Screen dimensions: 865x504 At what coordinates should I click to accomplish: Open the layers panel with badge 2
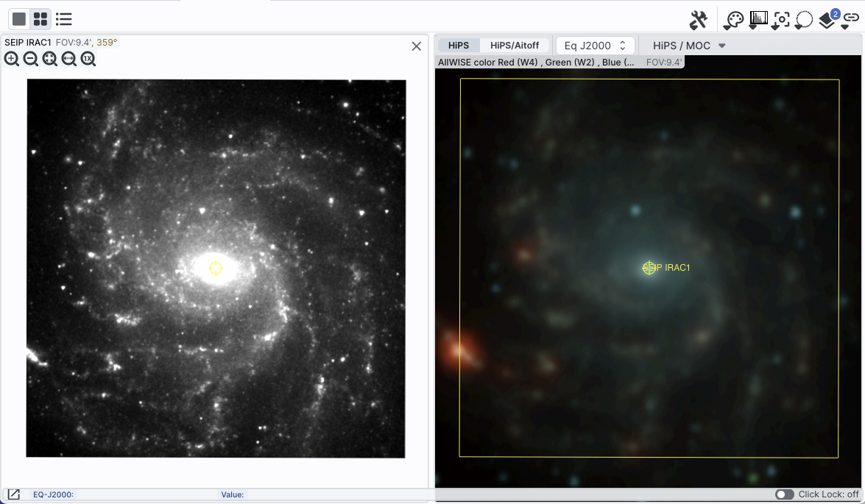(829, 19)
